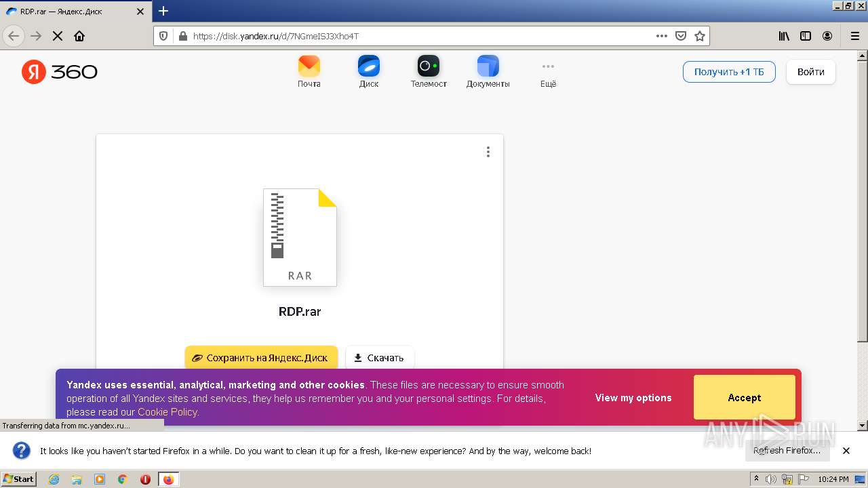Open the volume speaker tray icon
The image size is (868, 488).
771,479
